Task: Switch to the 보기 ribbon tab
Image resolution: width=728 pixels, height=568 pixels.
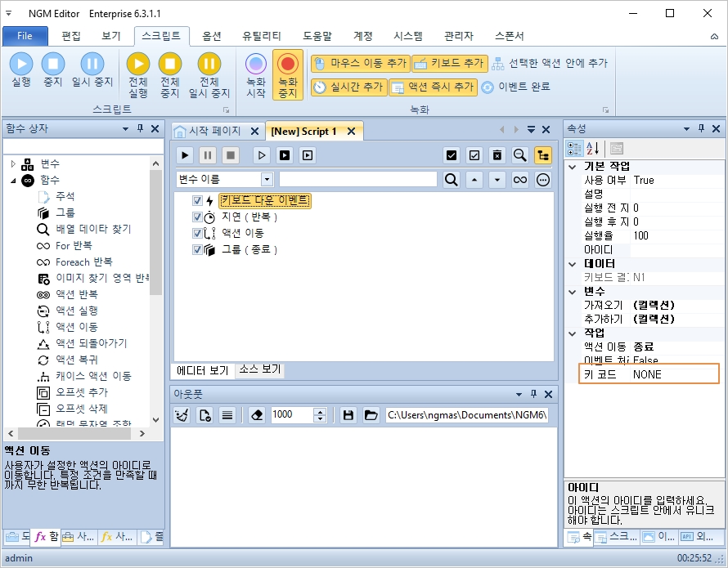Action: (x=111, y=36)
